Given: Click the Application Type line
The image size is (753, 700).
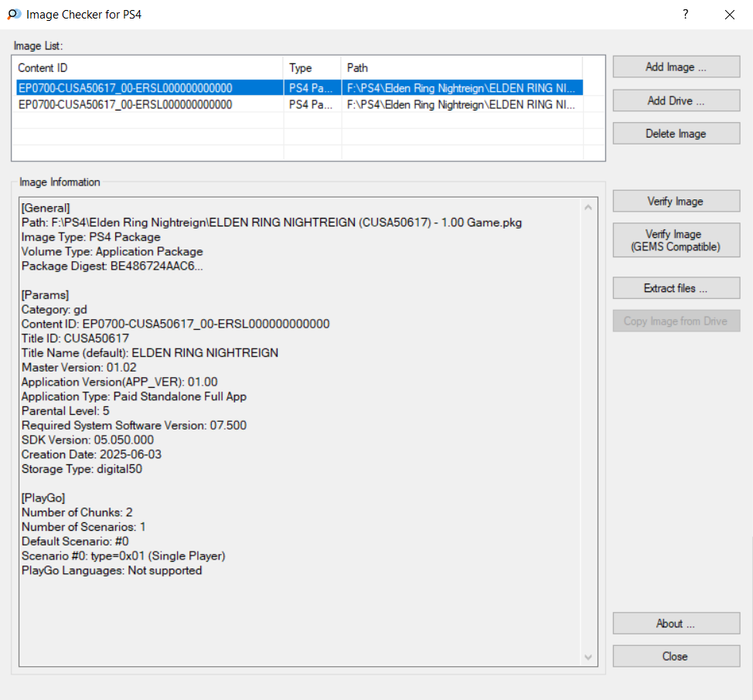Looking at the screenshot, I should (x=134, y=396).
